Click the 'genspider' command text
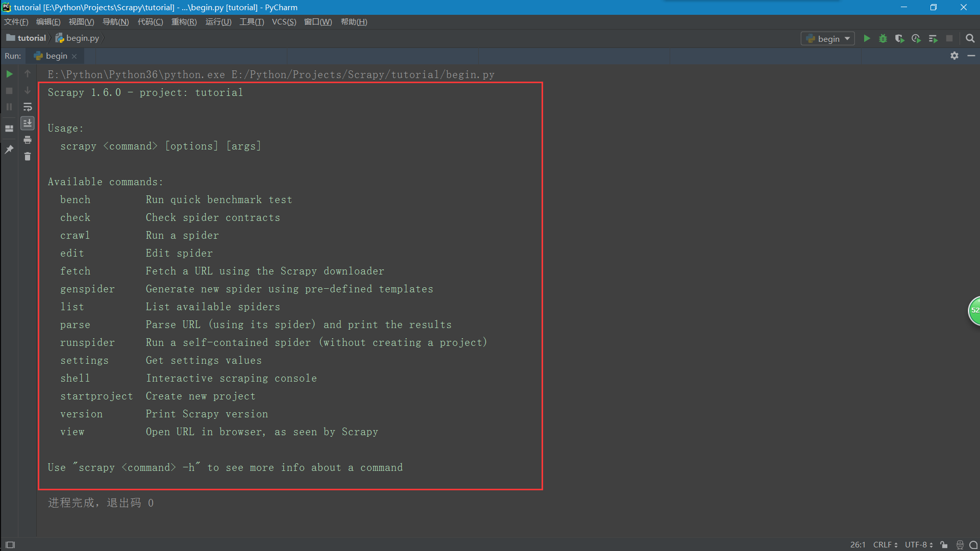This screenshot has height=551, width=980. coord(87,289)
